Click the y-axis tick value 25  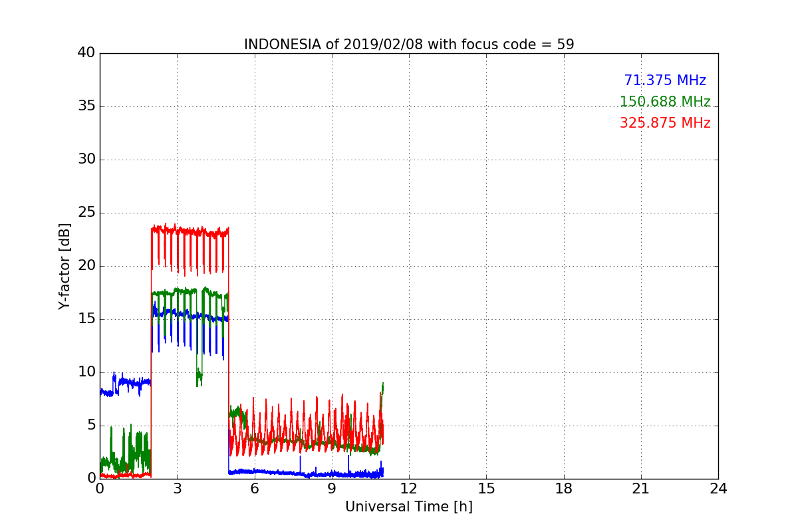coord(86,213)
